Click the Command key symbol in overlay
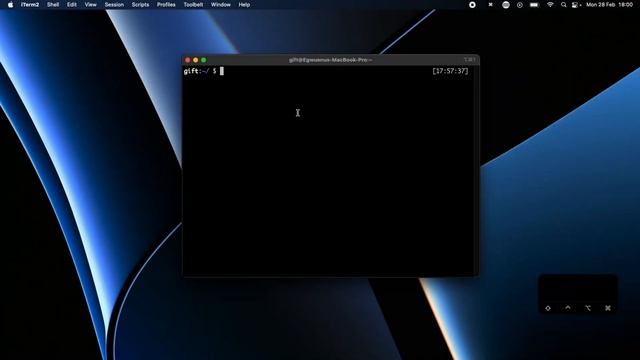640x360 pixels. [608, 308]
